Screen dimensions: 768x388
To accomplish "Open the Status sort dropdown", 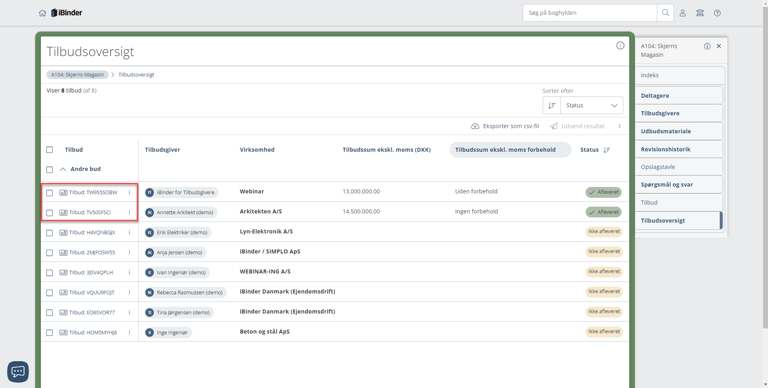I will click(x=591, y=105).
